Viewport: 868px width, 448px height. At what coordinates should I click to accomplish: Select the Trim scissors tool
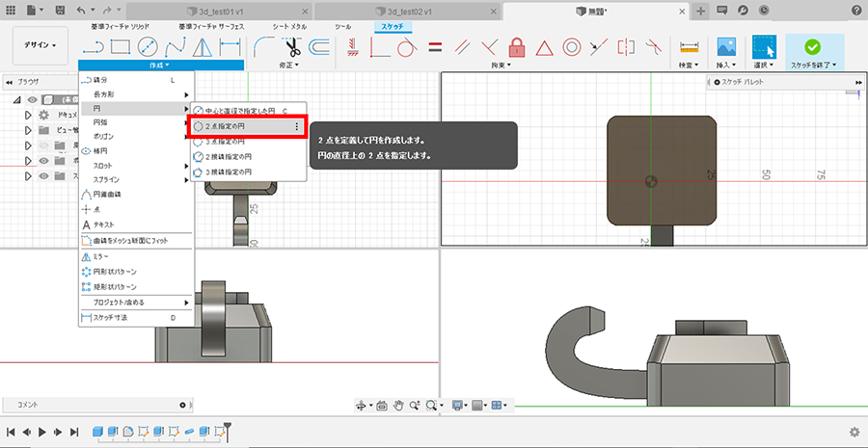292,46
